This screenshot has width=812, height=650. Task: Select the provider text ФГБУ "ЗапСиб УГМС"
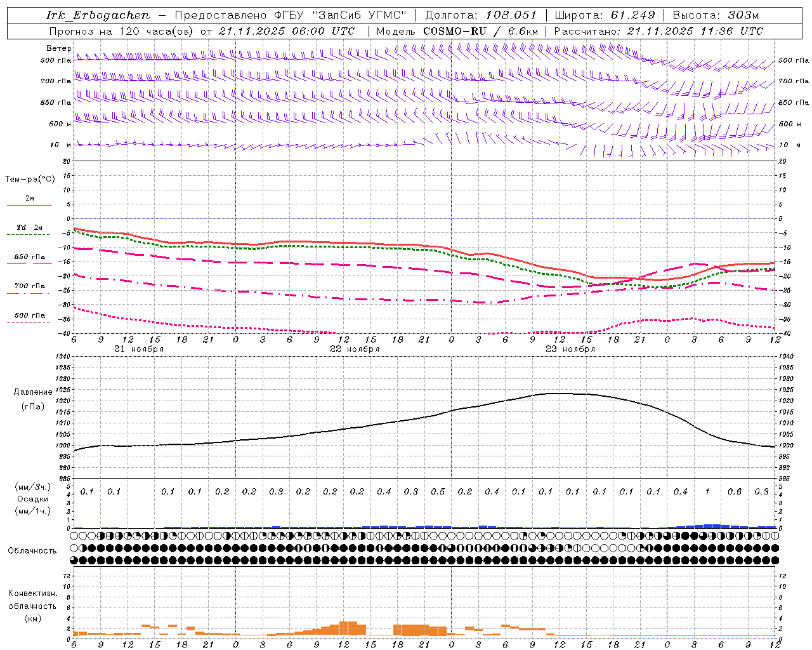pos(341,15)
